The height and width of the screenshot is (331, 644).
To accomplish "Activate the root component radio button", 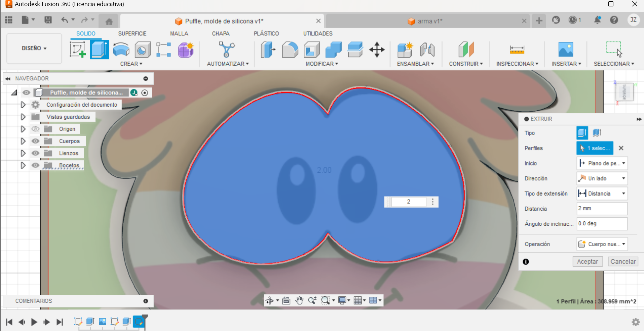I will [145, 93].
